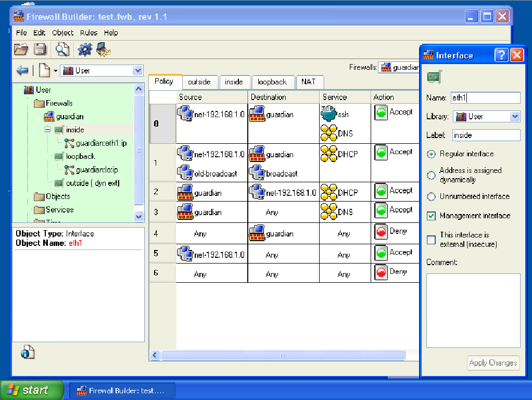Uncheck Management interface checkbox
Image resolution: width=532 pixels, height=400 pixels.
point(431,216)
